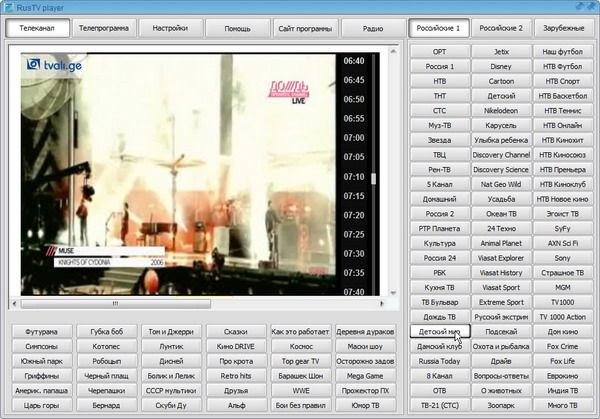Click the schedule time list scroll thumb
The height and width of the screenshot is (419, 600).
point(373,178)
